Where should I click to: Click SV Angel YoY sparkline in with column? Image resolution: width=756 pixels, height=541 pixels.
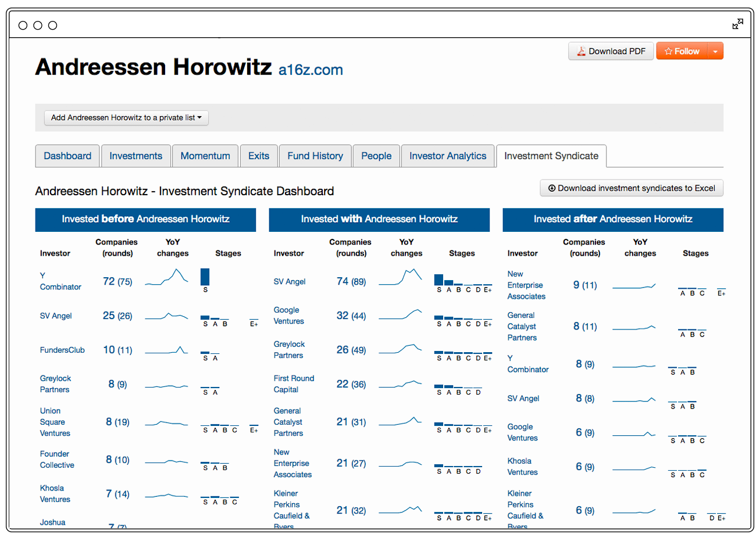[x=400, y=277]
